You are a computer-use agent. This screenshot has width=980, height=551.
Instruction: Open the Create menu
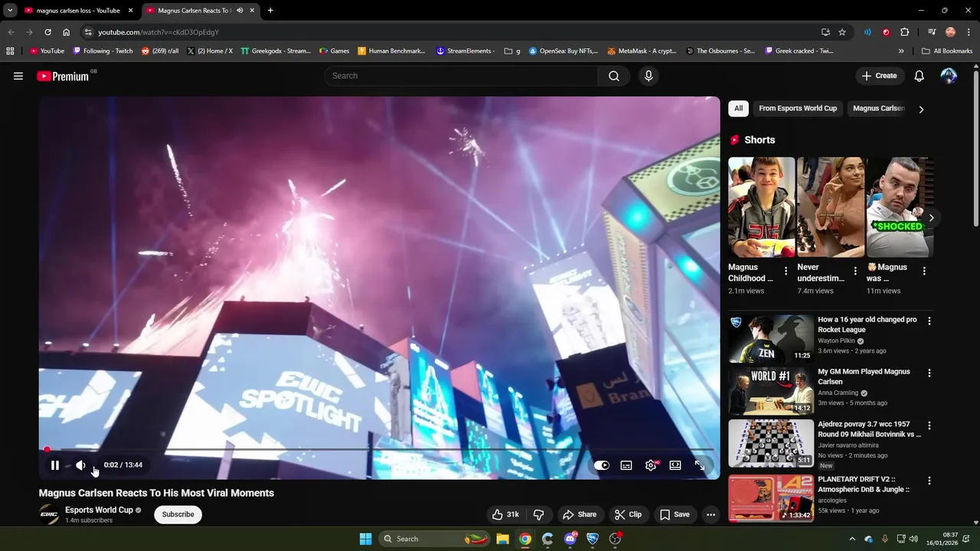(x=879, y=76)
